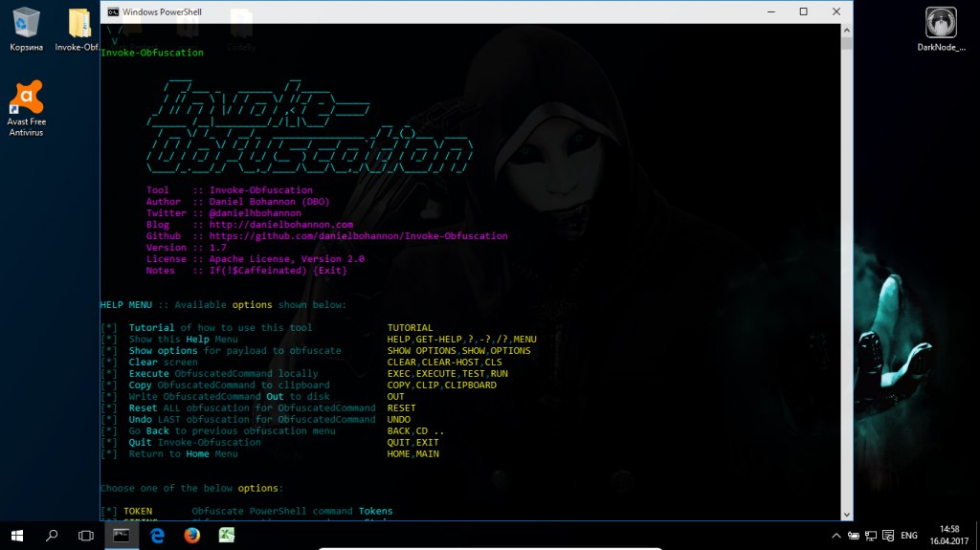This screenshot has height=550, width=980.
Task: Click 'SHOW OPTIONS,SHOW,OPTIONS' command text
Action: pyautogui.click(x=458, y=351)
